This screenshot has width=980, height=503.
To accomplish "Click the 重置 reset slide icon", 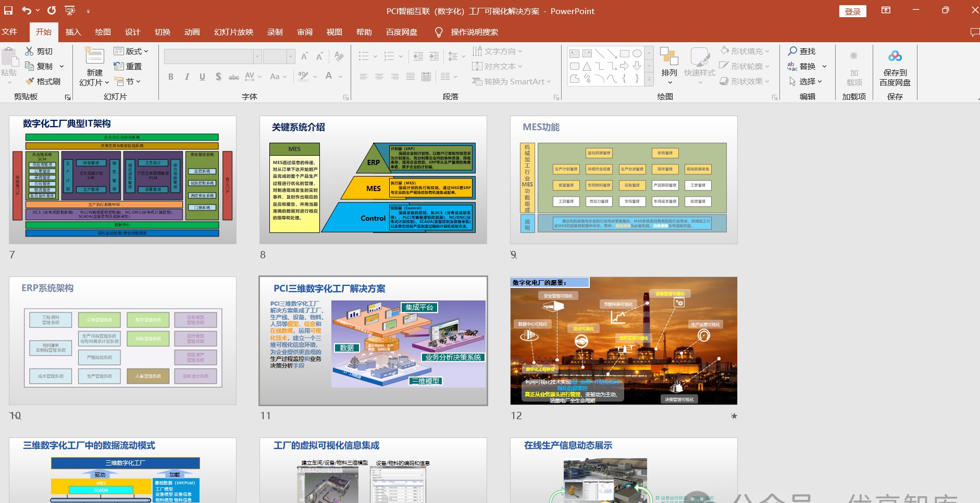I will point(128,66).
